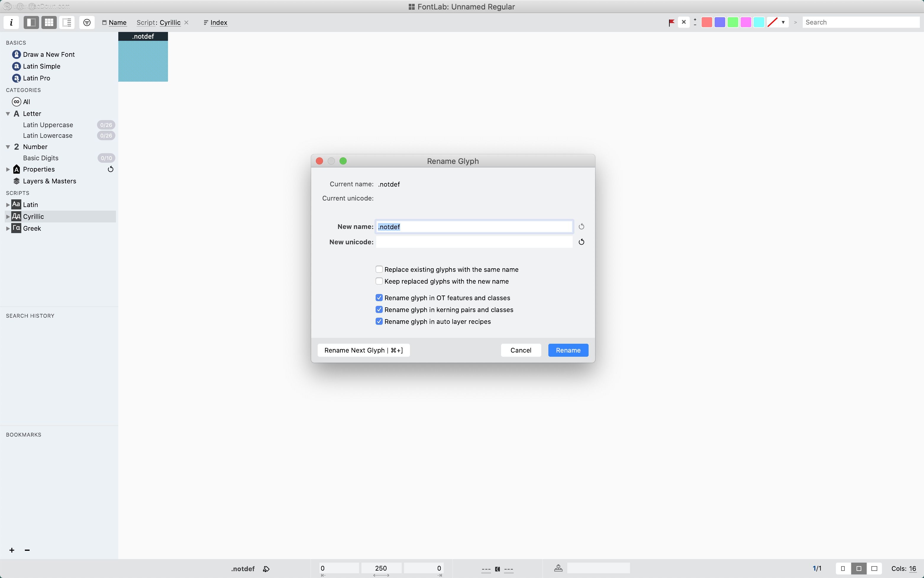Click the Properties refresh icon

pos(110,169)
